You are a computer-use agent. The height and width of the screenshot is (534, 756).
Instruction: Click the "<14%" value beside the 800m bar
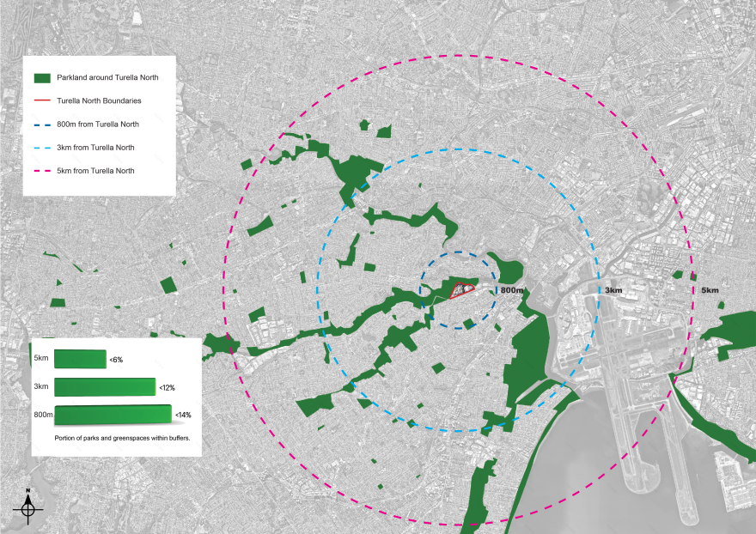coord(183,416)
